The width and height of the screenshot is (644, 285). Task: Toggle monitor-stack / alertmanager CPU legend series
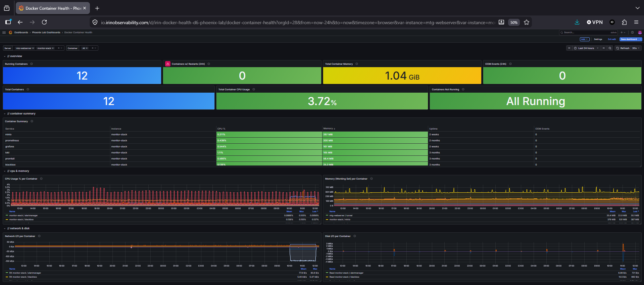(23, 216)
